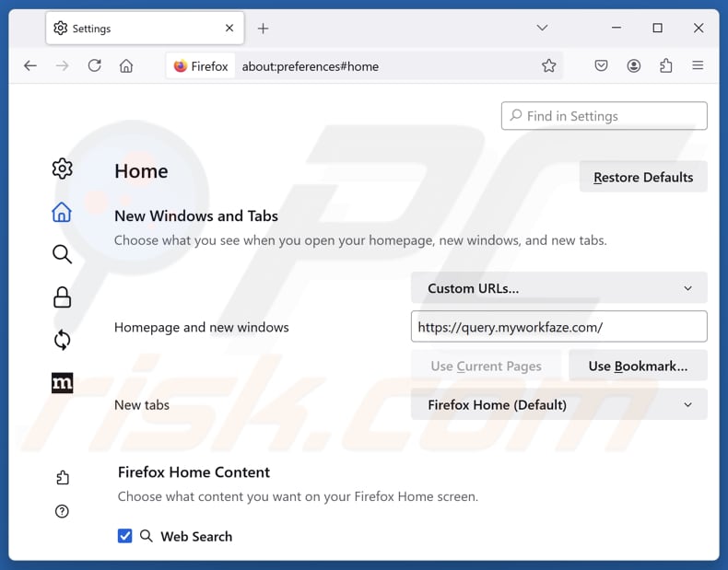Open General settings gear in sidebar
Screen dimensions: 728x570
[x=63, y=169]
